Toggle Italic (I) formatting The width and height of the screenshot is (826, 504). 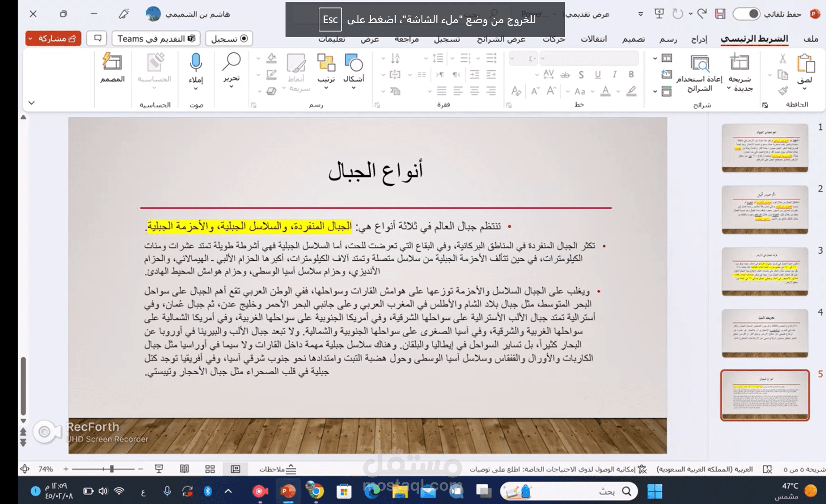614,74
